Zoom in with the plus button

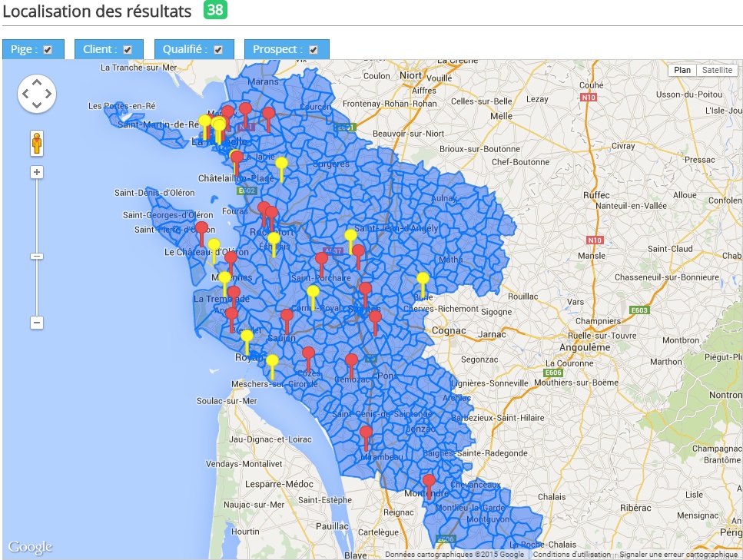(37, 172)
